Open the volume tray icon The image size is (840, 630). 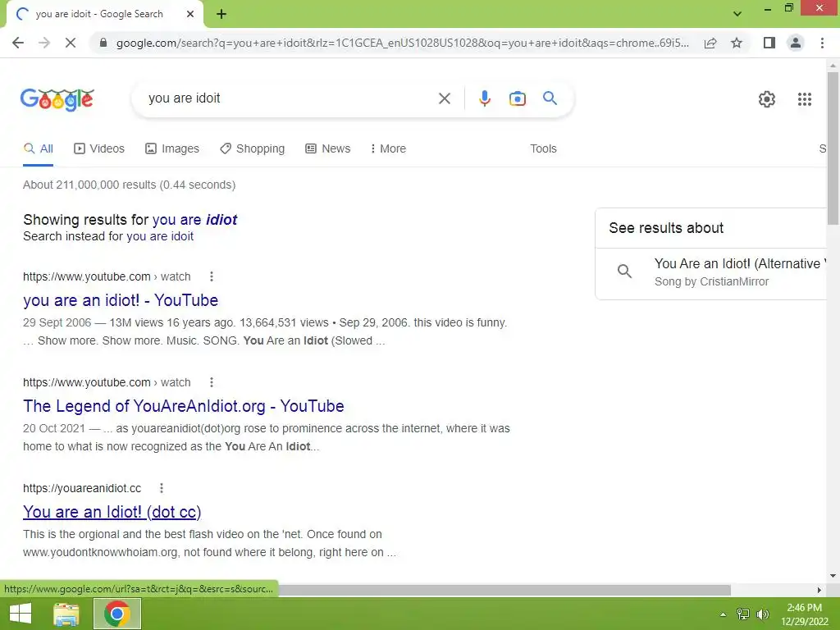point(763,614)
